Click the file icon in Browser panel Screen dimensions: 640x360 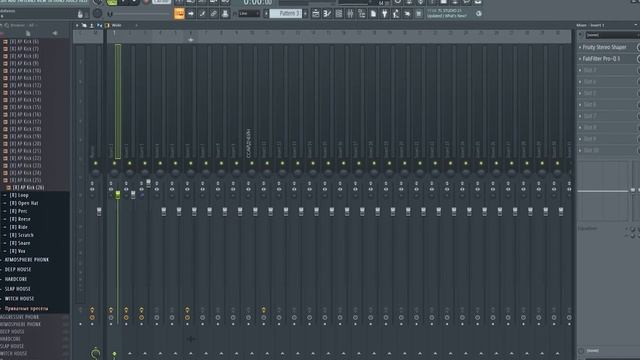(28, 33)
